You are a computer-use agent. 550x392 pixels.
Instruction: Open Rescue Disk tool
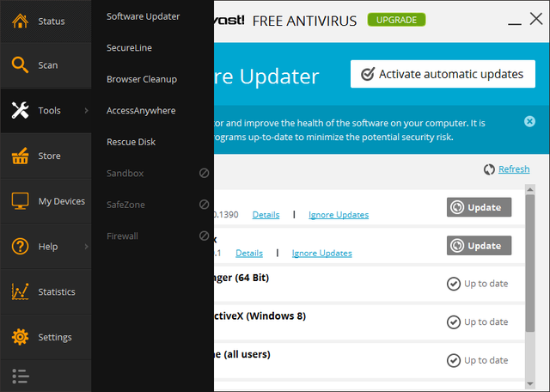131,142
